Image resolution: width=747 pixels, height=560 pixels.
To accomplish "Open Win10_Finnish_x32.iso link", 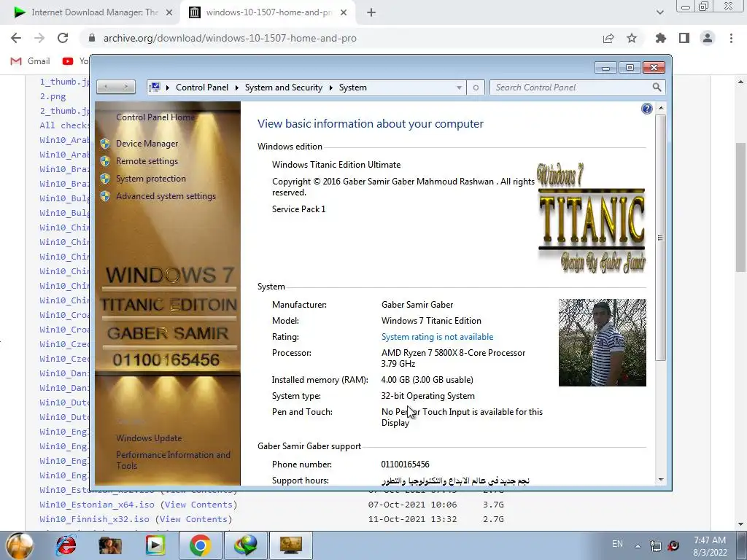I will [x=94, y=519].
